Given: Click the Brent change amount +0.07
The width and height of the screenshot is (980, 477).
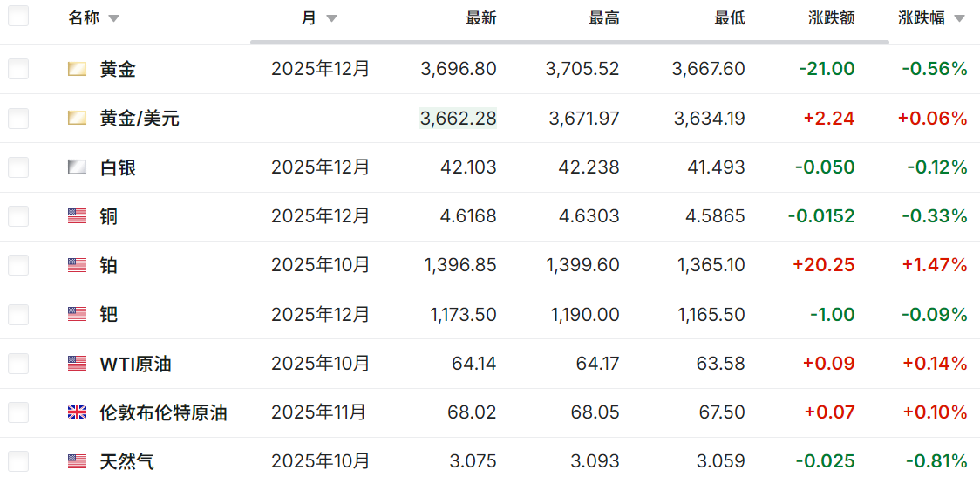Looking at the screenshot, I should click(831, 412).
